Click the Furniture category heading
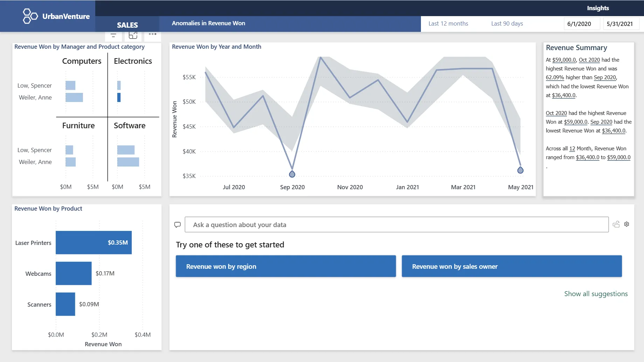 point(78,125)
